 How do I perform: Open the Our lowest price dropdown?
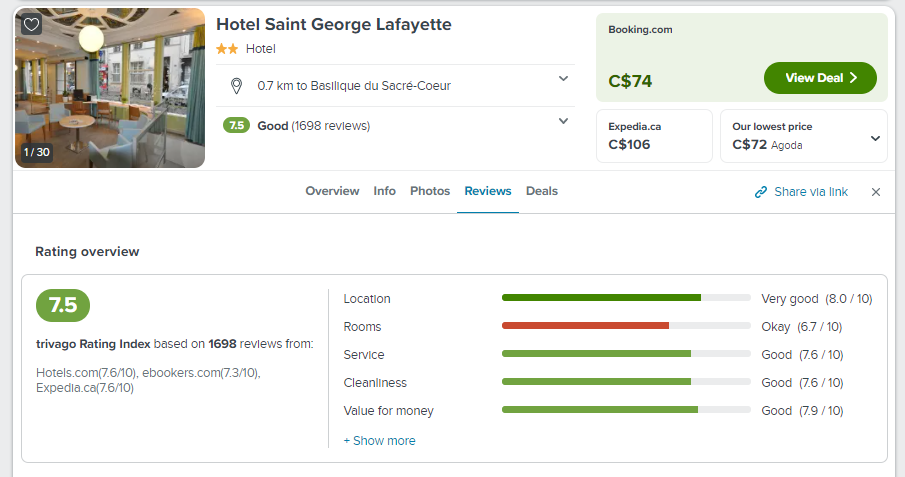875,138
